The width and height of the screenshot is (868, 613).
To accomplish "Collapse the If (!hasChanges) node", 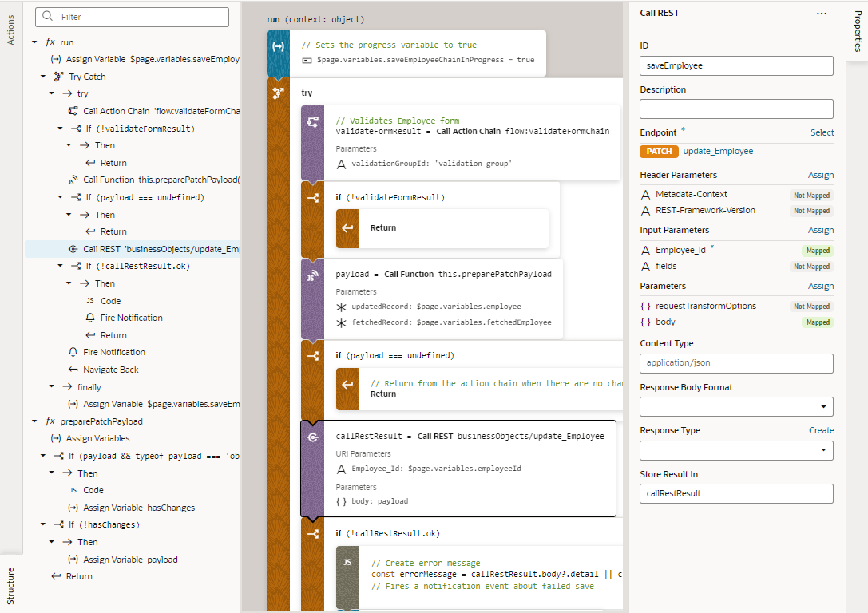I will 43,524.
